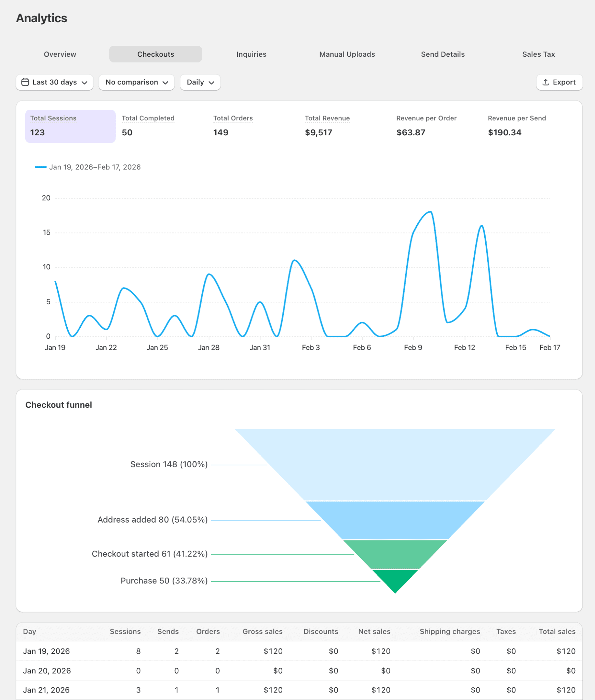Open the Inquiries tab
Screen dimensions: 595x700
pos(251,54)
